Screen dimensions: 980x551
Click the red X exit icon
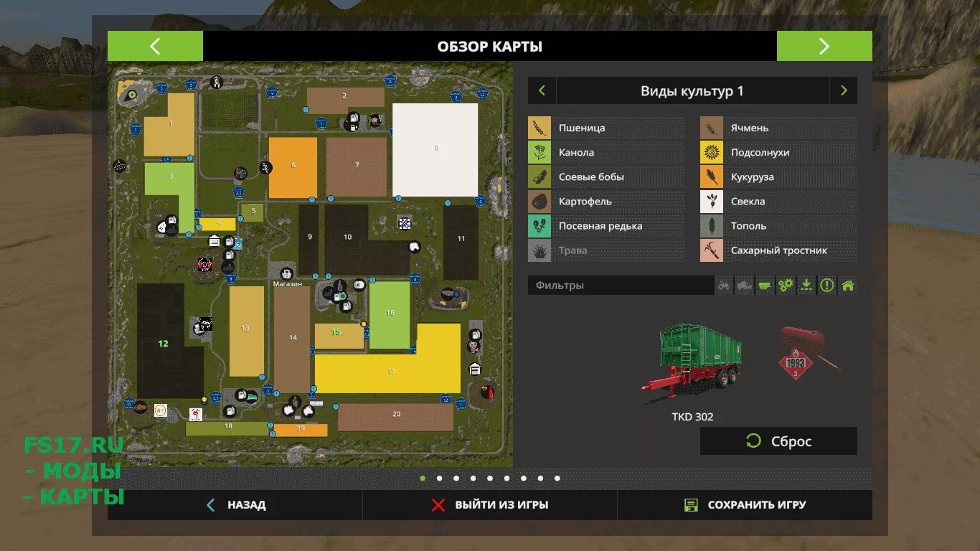tap(438, 505)
